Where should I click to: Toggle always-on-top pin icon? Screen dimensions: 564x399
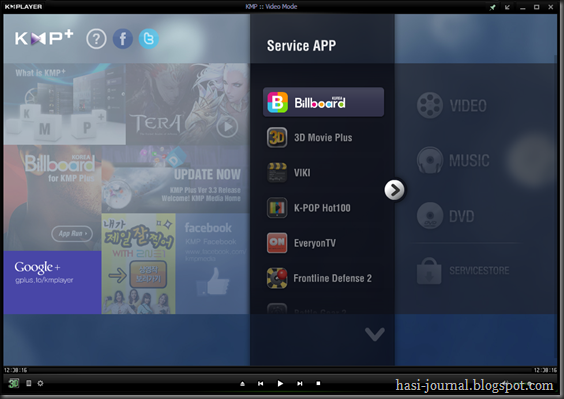(x=492, y=7)
